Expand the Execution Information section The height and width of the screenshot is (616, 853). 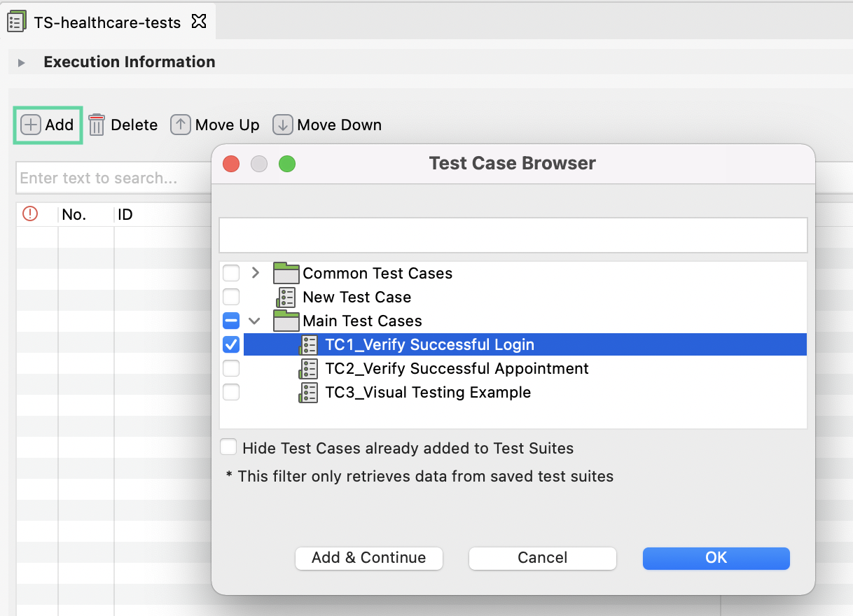[21, 62]
